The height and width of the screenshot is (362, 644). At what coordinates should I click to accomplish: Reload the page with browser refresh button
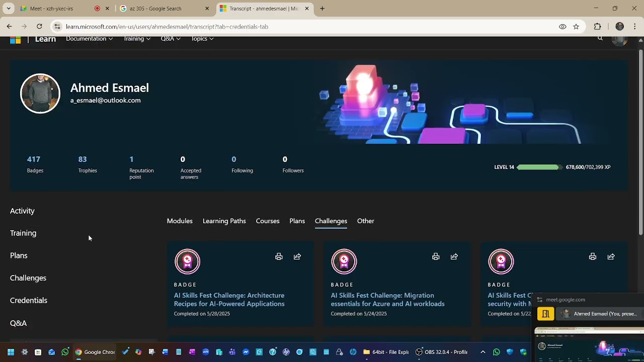point(39,26)
